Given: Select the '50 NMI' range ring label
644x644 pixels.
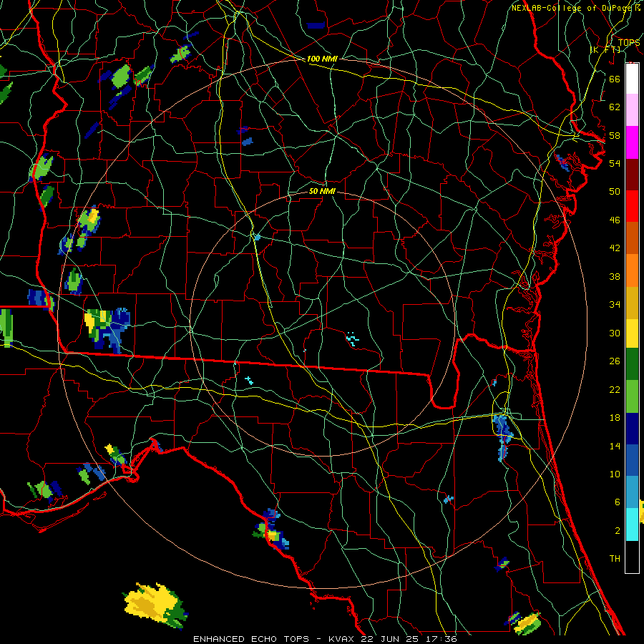Looking at the screenshot, I should pos(322,191).
